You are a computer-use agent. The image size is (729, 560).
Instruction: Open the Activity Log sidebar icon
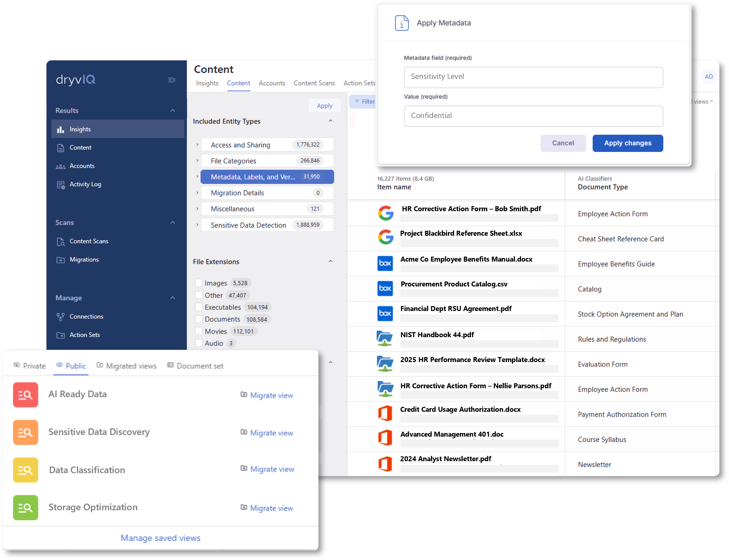pos(61,185)
